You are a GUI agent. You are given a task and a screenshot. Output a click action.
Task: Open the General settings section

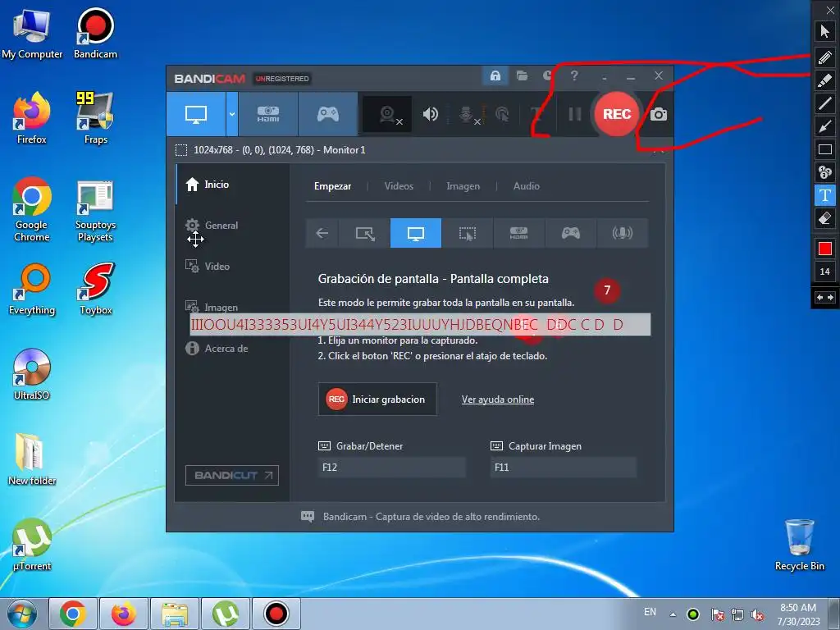pyautogui.click(x=212, y=225)
